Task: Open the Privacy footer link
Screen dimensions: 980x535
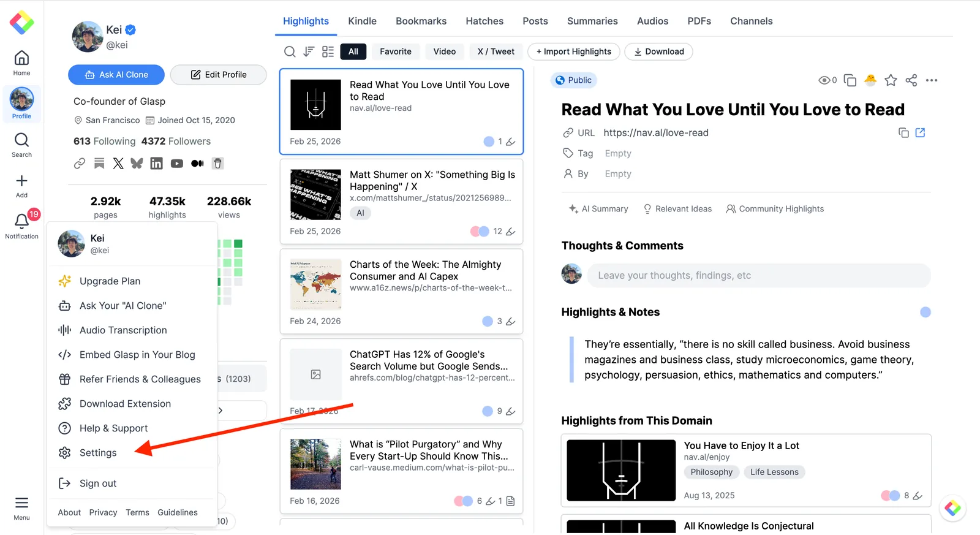Action: coord(103,512)
